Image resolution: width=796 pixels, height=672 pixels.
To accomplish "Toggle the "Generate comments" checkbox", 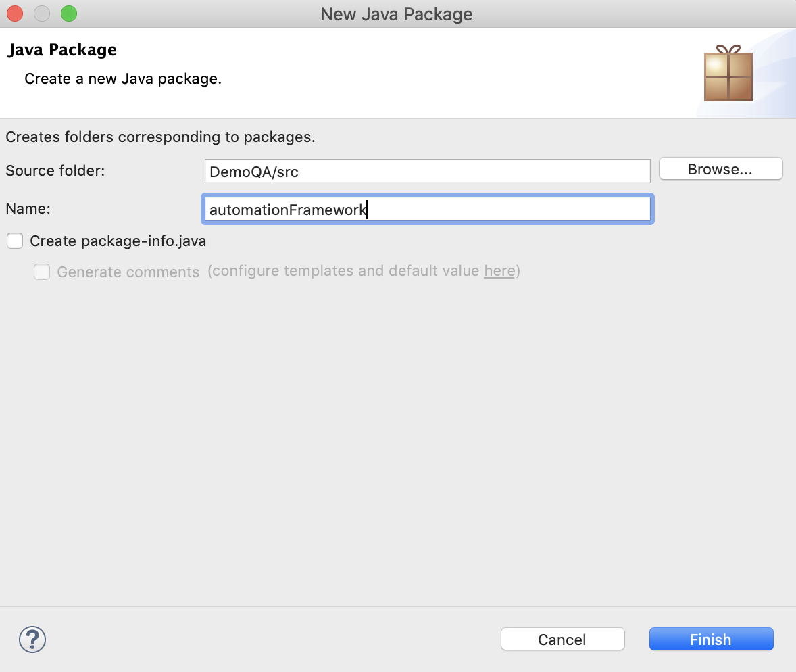I will pyautogui.click(x=42, y=272).
